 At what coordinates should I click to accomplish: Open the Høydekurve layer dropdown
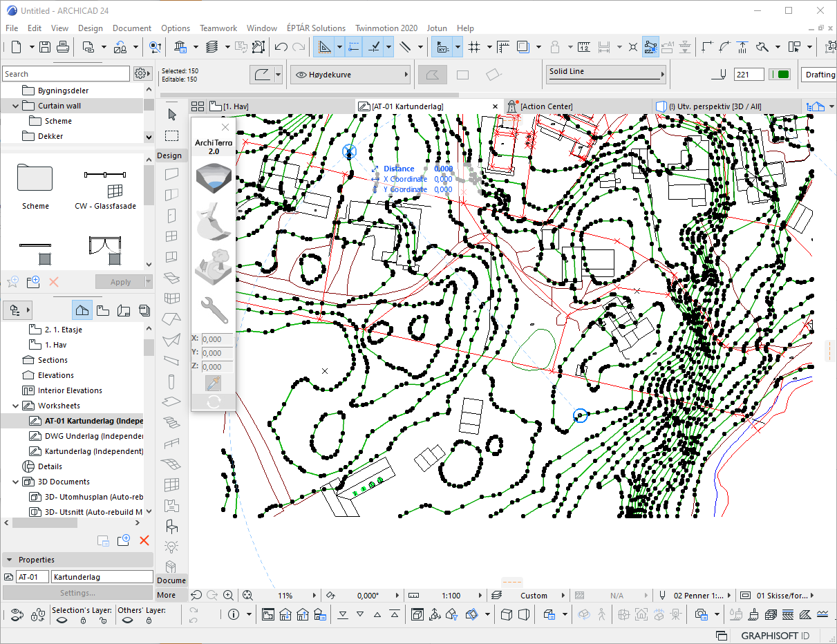pos(350,74)
